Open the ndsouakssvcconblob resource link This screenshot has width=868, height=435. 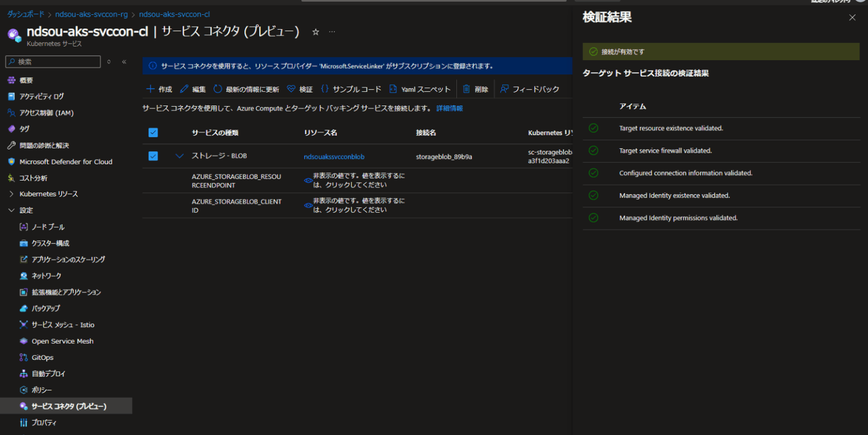[x=334, y=157]
